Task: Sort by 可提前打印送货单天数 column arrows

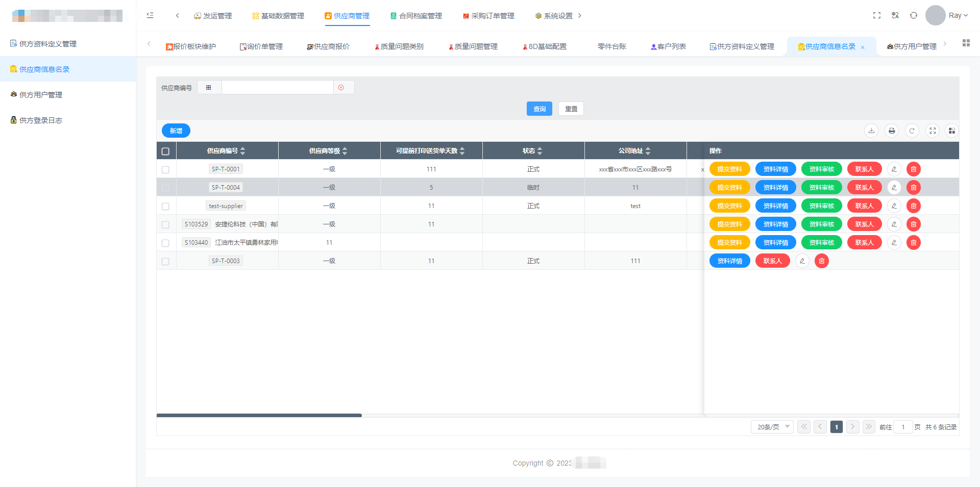Action: 462,151
